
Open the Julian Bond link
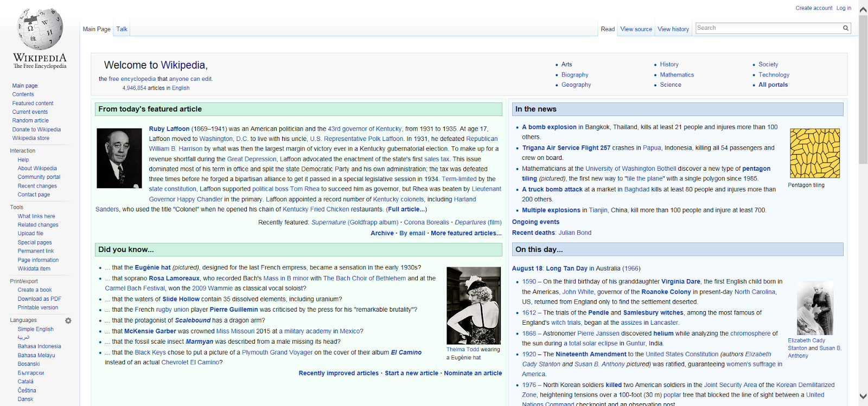click(575, 233)
